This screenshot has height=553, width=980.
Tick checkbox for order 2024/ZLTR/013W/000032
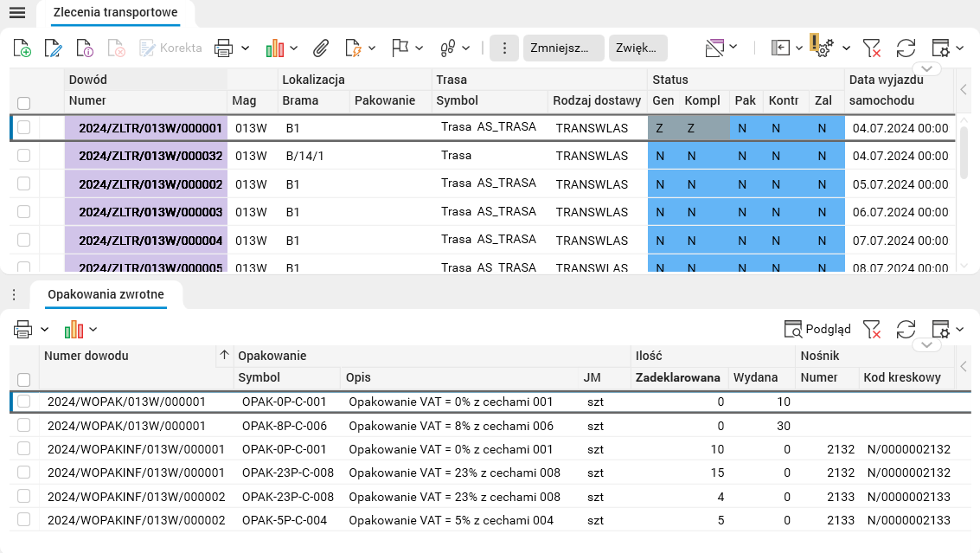click(x=24, y=156)
